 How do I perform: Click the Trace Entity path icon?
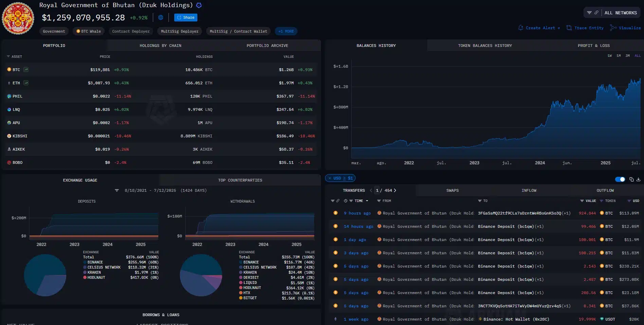pyautogui.click(x=569, y=28)
